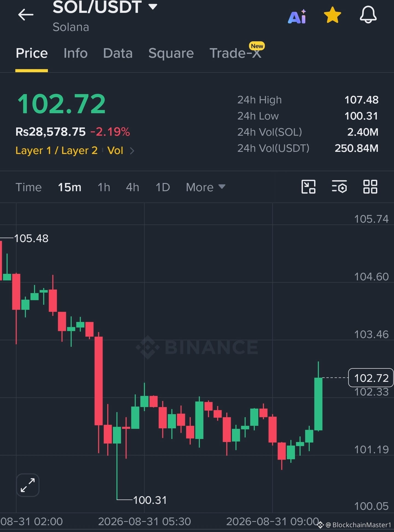
Task: Tap the 100.05 axis price label
Action: [x=371, y=506]
